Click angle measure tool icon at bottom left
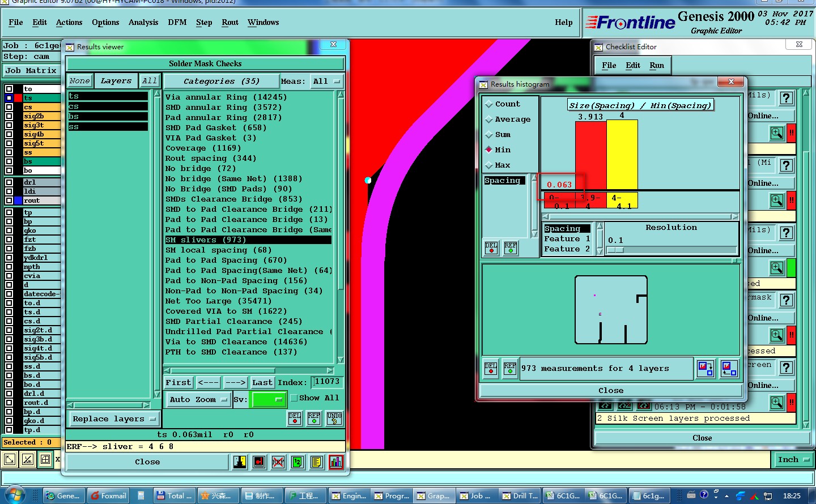Viewport: 816px width, 504px height. pos(27,459)
